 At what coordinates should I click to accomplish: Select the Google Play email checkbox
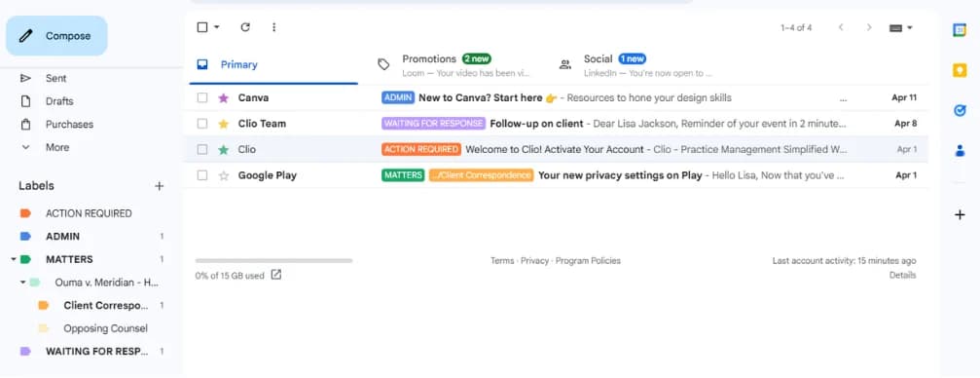pos(201,175)
